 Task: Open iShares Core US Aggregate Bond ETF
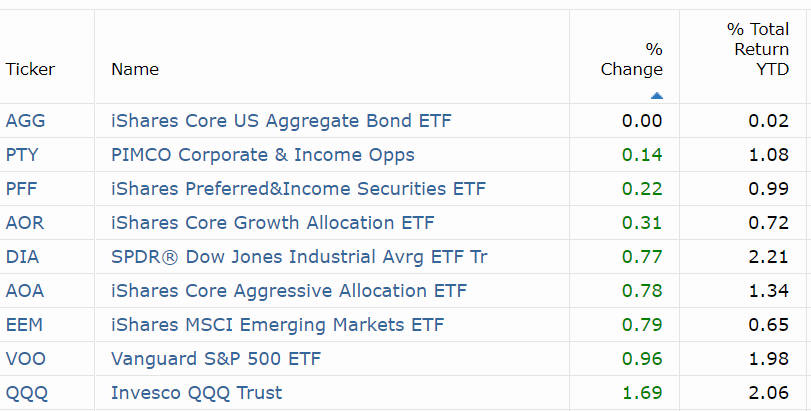point(281,120)
